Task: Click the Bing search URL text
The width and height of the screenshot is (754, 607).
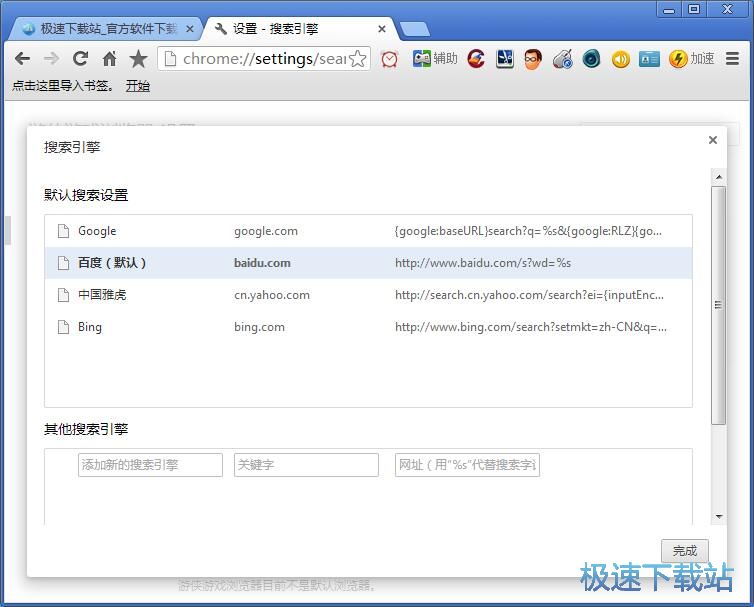Action: (531, 327)
